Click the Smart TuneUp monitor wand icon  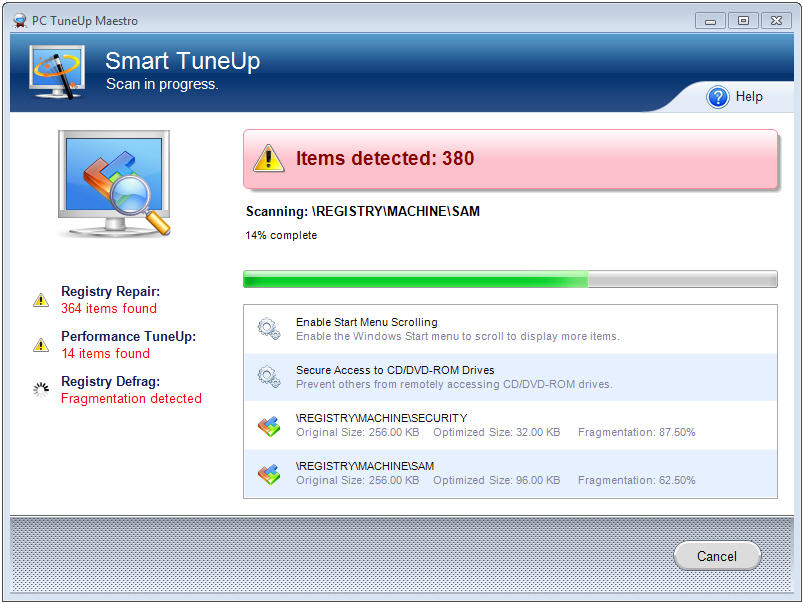[57, 72]
